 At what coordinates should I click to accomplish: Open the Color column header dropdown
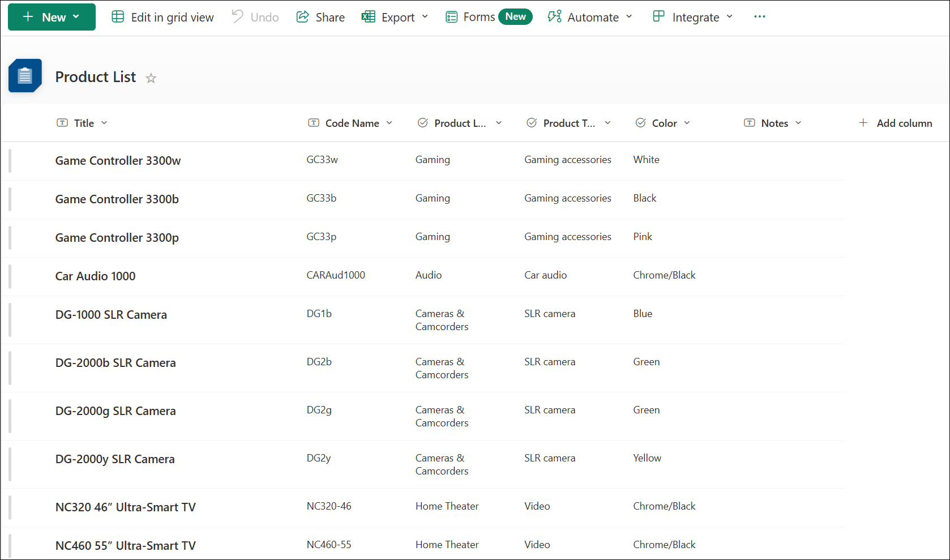(x=687, y=122)
